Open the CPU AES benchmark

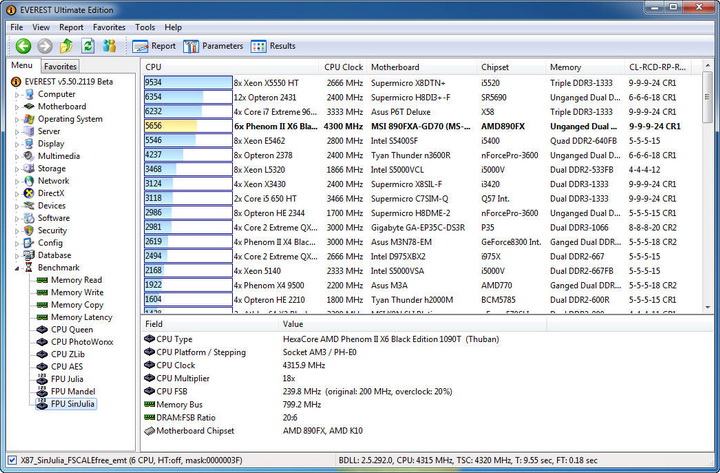point(60,367)
